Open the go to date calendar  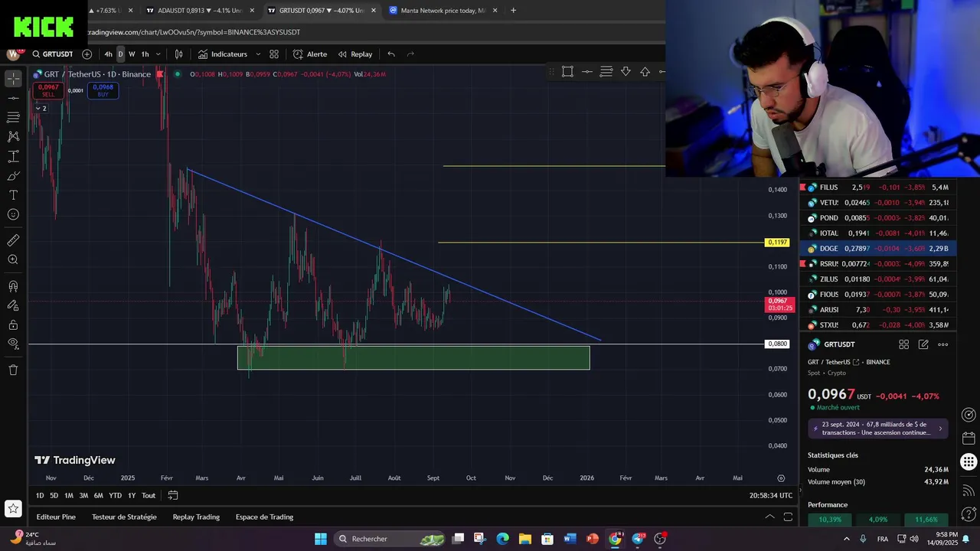point(173,496)
